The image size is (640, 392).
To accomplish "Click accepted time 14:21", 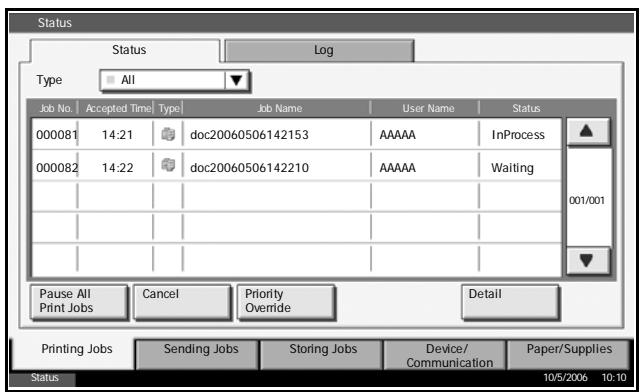I will (x=117, y=135).
